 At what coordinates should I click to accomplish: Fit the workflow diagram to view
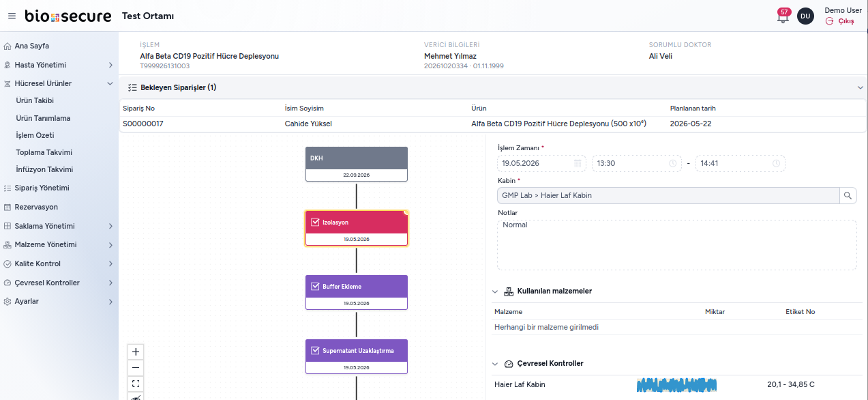point(136,384)
